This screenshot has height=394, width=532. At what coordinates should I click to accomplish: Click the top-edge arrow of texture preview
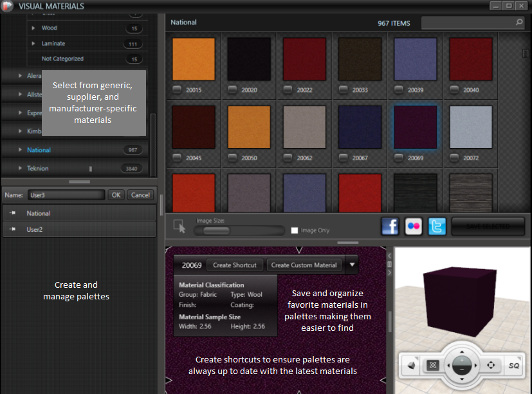point(299,250)
